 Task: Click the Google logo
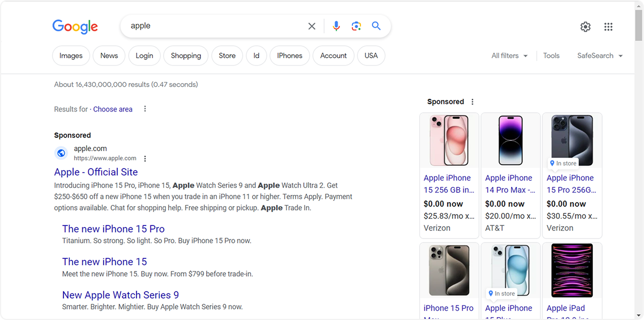pos(75,26)
